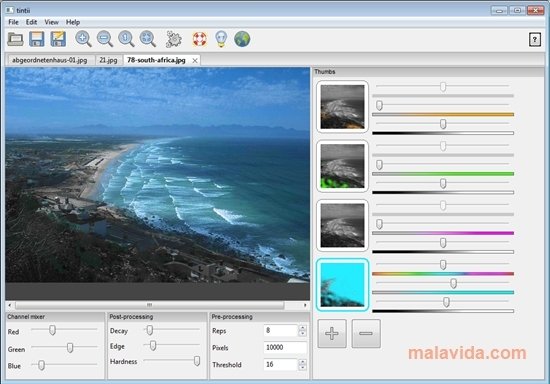Click the purple color bar
Image resolution: width=550 pixels, height=384 pixels.
[443, 233]
